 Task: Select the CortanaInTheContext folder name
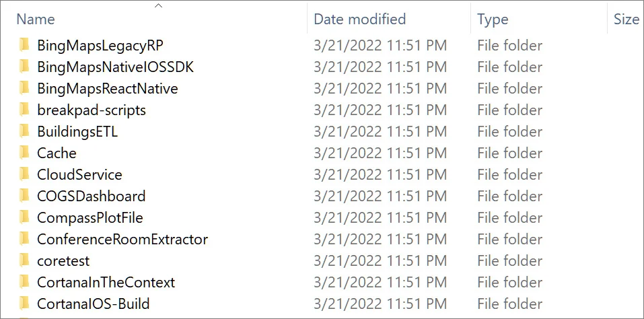coord(106,283)
